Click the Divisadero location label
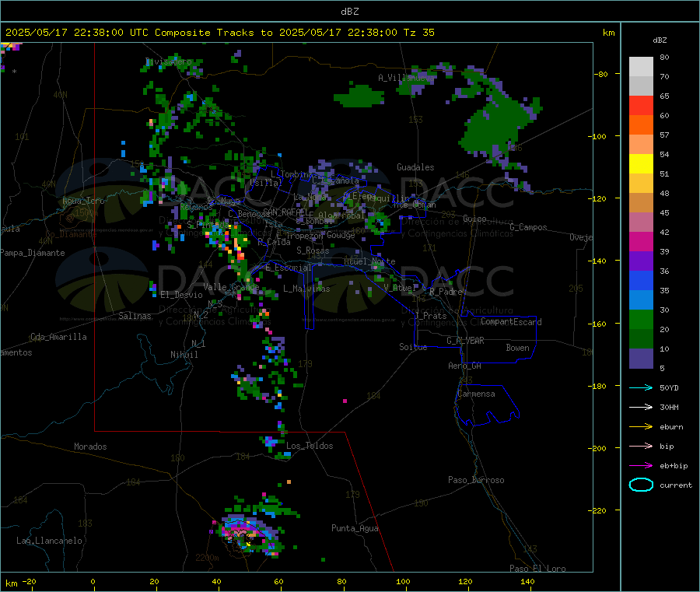 169,61
